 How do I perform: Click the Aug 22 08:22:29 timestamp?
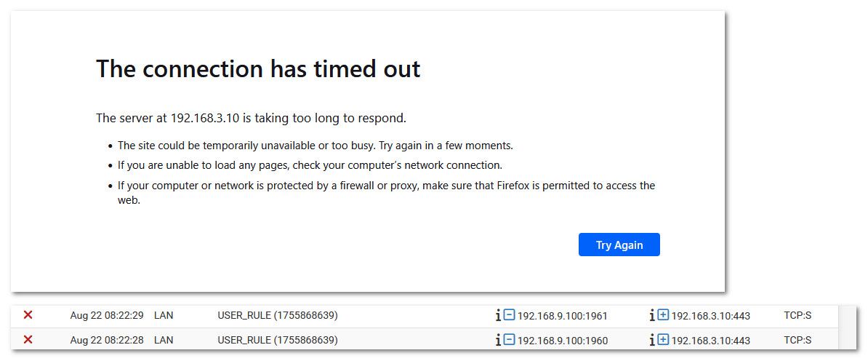pos(107,316)
